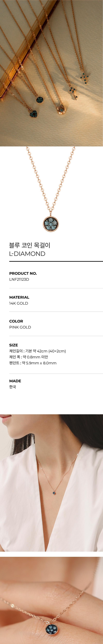Screen dimensions: 103x644
Task: Click the product title 블루 코인 목걸이
Action: pyautogui.click(x=30, y=245)
